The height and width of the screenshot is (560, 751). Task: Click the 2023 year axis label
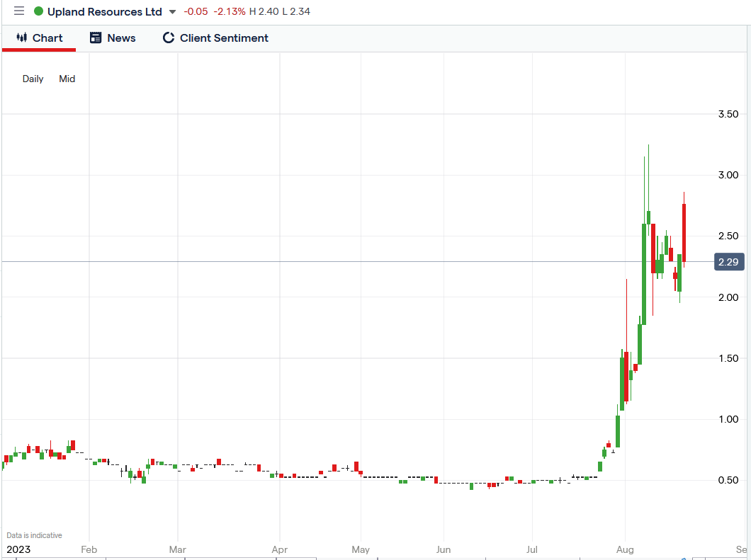[18, 549]
